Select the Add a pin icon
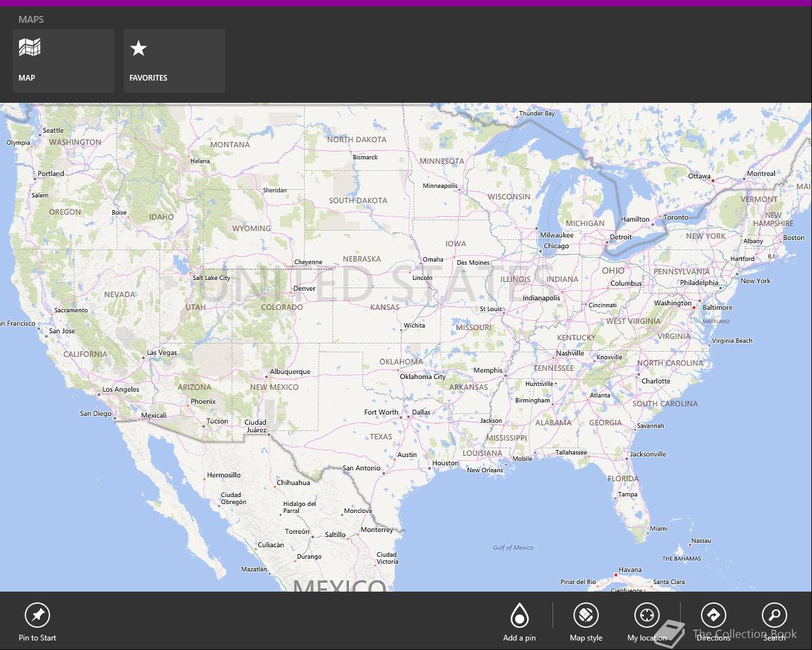812x650 pixels. pyautogui.click(x=520, y=615)
